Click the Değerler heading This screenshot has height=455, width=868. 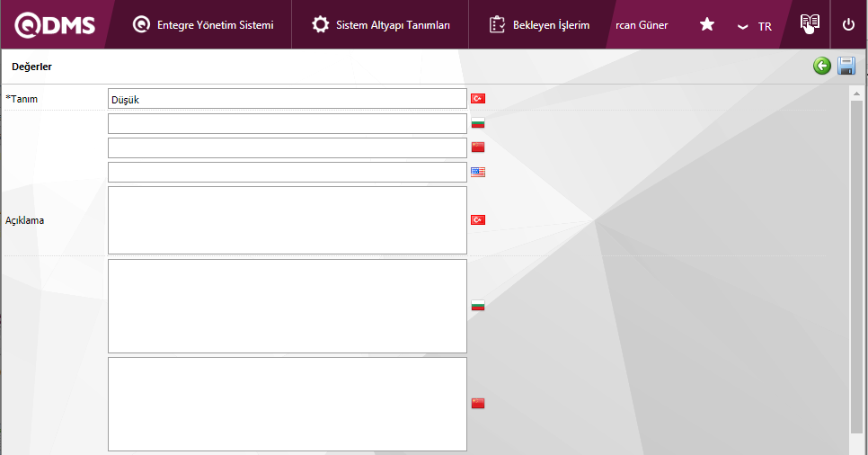point(31,67)
